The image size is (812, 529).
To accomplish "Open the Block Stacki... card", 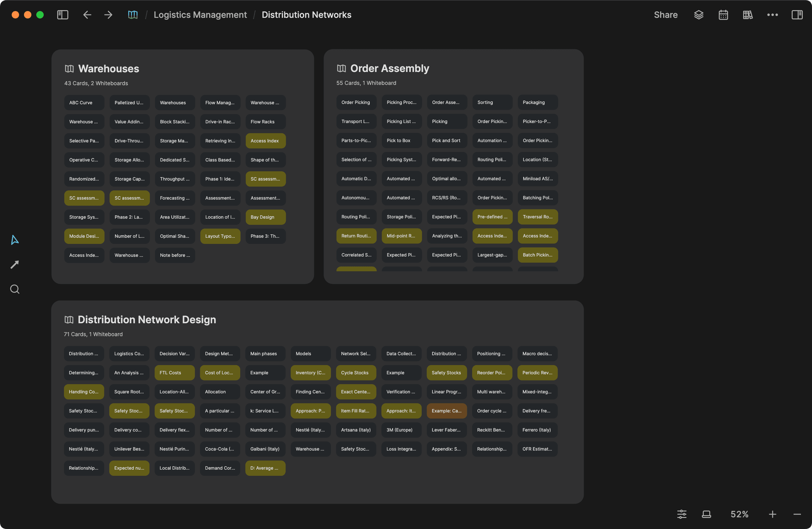I will click(x=175, y=122).
